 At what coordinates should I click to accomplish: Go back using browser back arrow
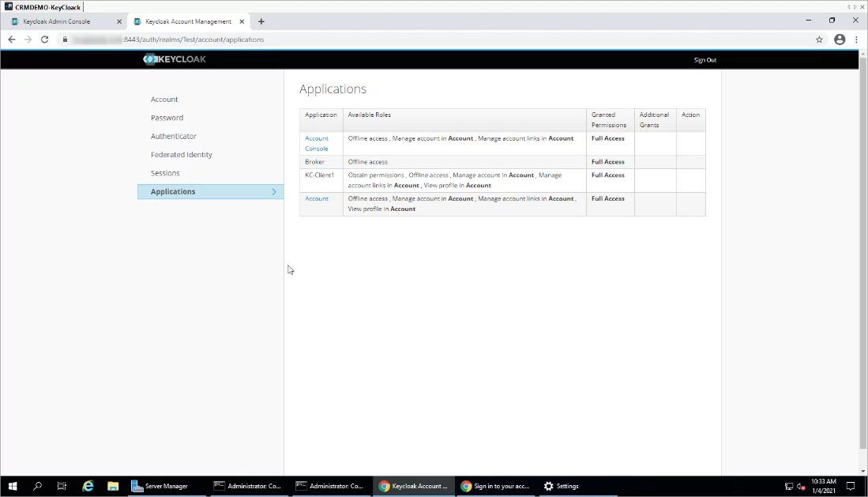(12, 40)
